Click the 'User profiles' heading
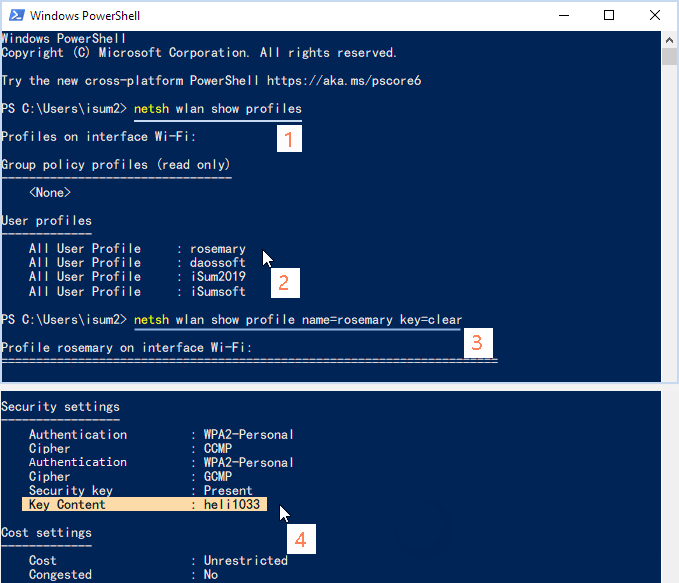This screenshot has width=679, height=583. 47,220
